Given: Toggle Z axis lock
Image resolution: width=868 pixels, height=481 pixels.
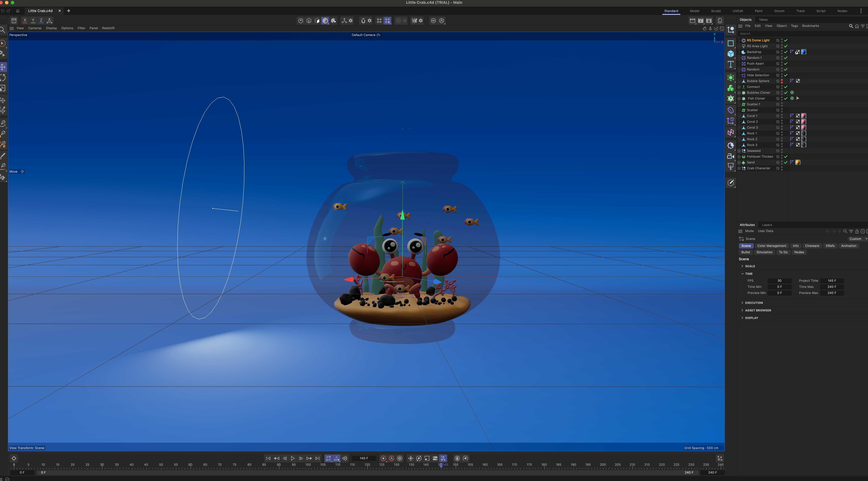Looking at the screenshot, I should coord(41,20).
